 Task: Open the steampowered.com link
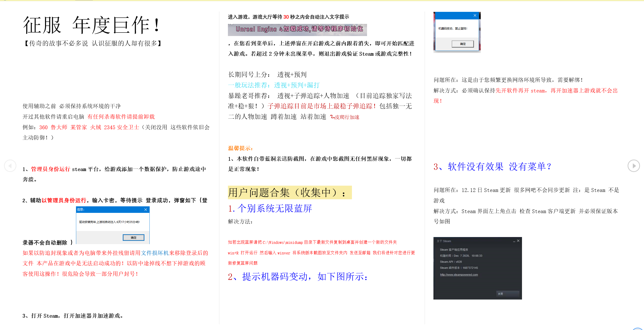[x=459, y=275]
